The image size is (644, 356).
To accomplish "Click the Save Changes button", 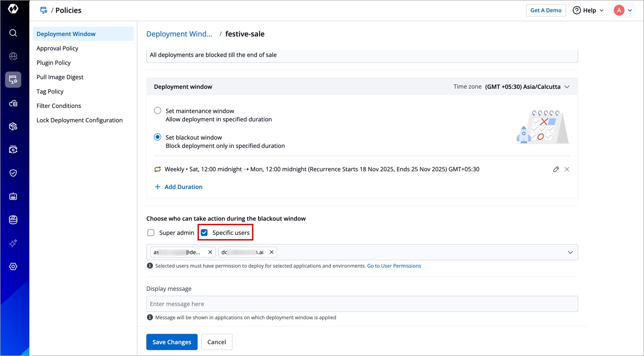I will (171, 342).
